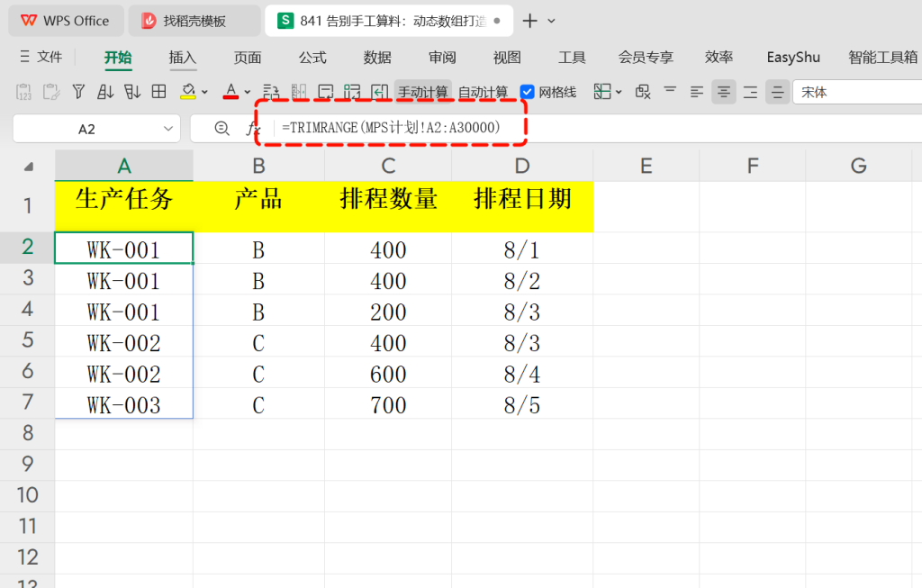Click the clear/remove cells icon
The width and height of the screenshot is (922, 588).
coord(643,92)
